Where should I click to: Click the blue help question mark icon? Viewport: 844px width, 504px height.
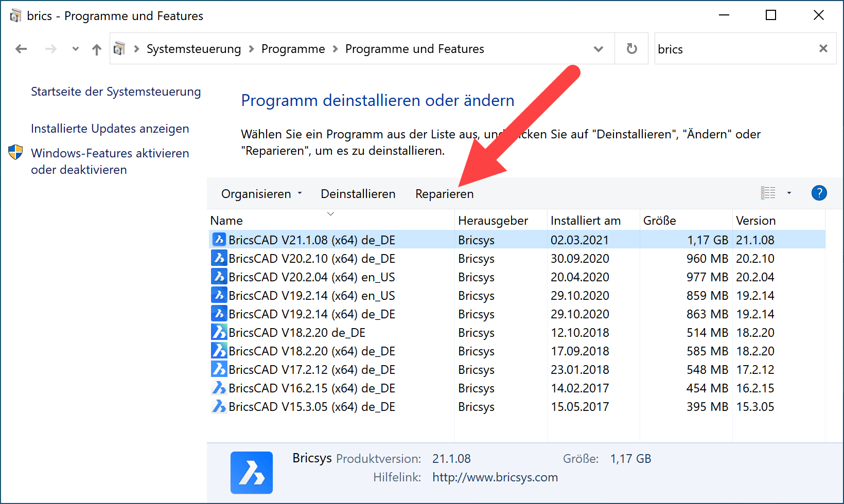coord(819,193)
